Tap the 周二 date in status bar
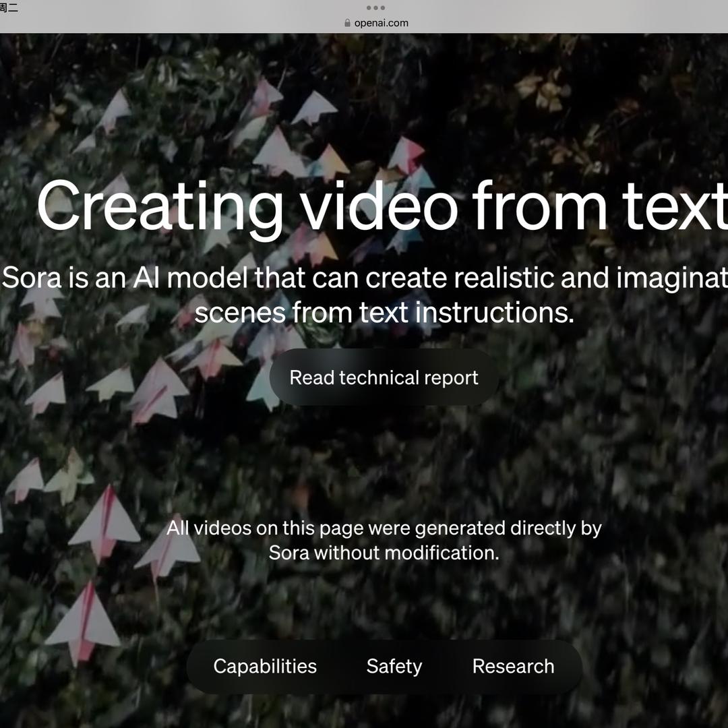The height and width of the screenshot is (728, 728). tap(9, 7)
